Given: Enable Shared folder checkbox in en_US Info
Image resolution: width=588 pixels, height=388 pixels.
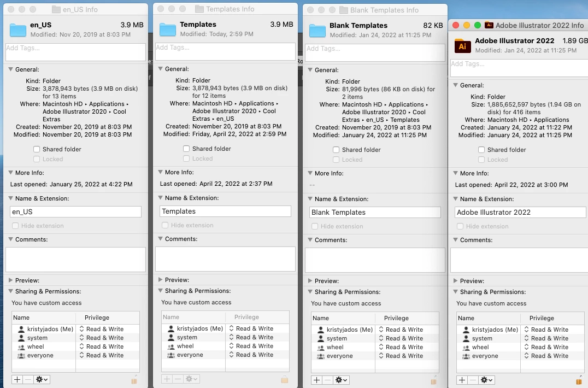Looking at the screenshot, I should [x=37, y=149].
